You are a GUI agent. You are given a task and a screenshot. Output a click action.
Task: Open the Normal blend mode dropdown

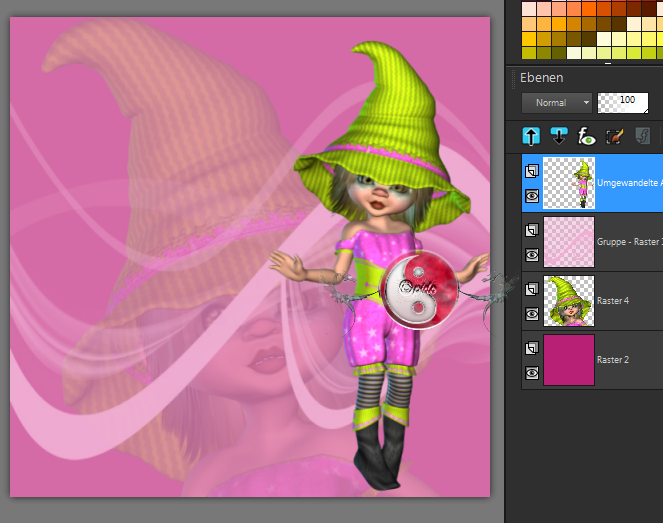point(558,102)
